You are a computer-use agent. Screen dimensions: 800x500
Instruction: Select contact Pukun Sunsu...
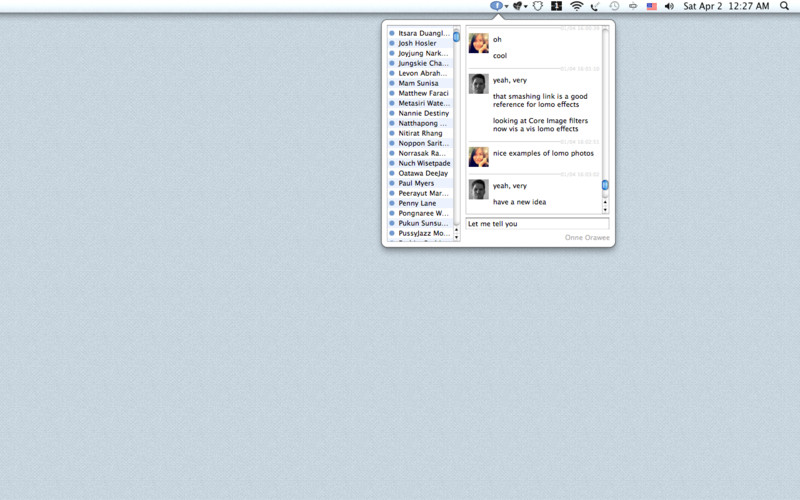(420, 223)
